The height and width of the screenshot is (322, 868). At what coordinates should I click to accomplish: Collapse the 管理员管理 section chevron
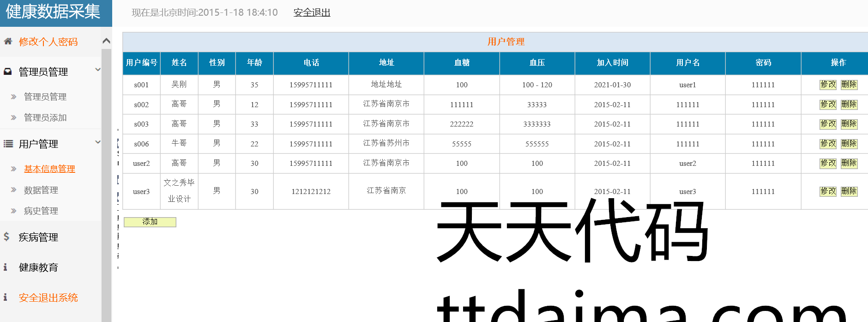97,70
